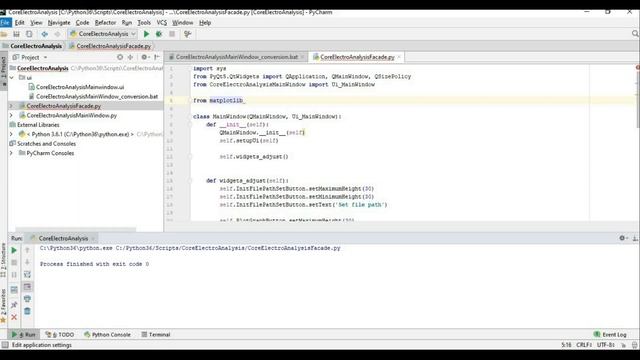Click the Debug bug icon in toolbar
This screenshot has height=360, width=640.
click(x=159, y=34)
